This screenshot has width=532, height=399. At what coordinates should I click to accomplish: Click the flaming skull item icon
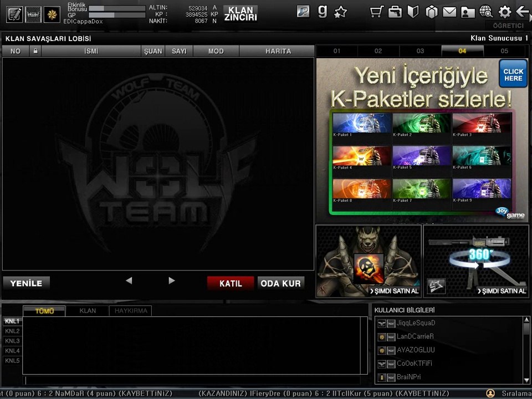369,268
